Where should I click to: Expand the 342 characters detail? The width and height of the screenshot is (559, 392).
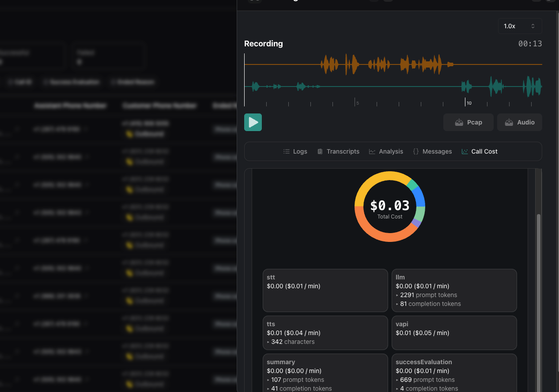(x=291, y=342)
